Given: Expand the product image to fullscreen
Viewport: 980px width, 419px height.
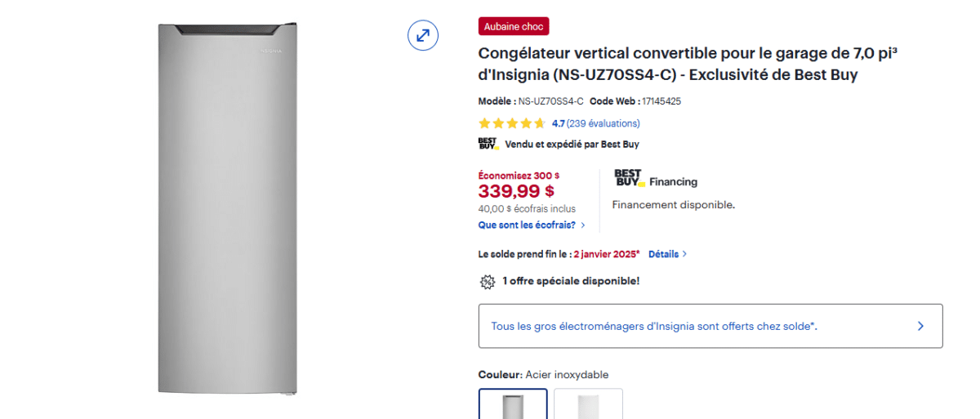Looking at the screenshot, I should coord(423,35).
